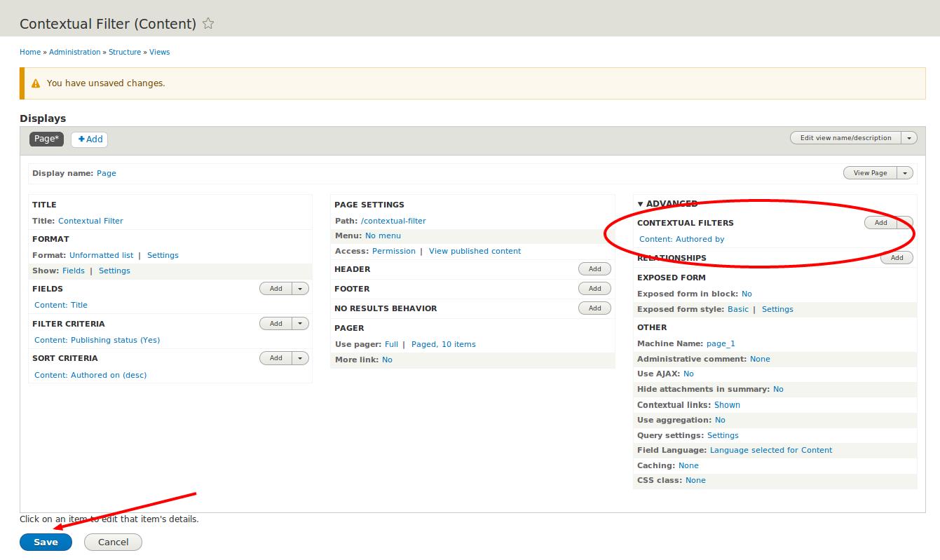Toggle Hide attachments in summary setting
Image resolution: width=940 pixels, height=560 pixels.
[778, 389]
